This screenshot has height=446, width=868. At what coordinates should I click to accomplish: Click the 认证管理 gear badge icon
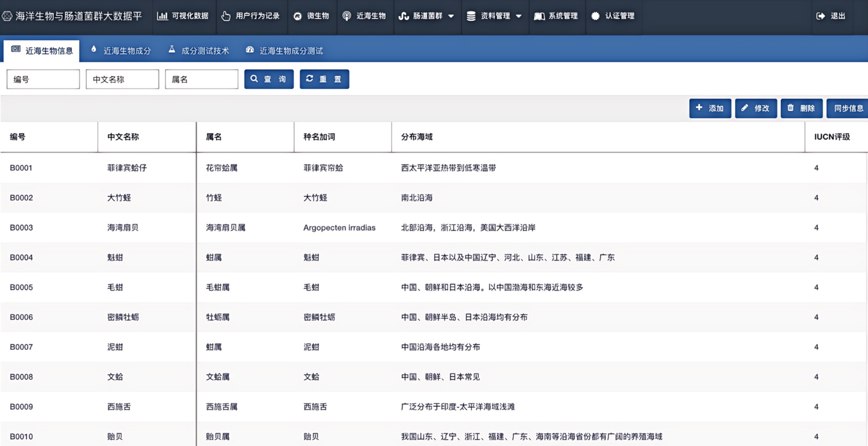click(595, 16)
